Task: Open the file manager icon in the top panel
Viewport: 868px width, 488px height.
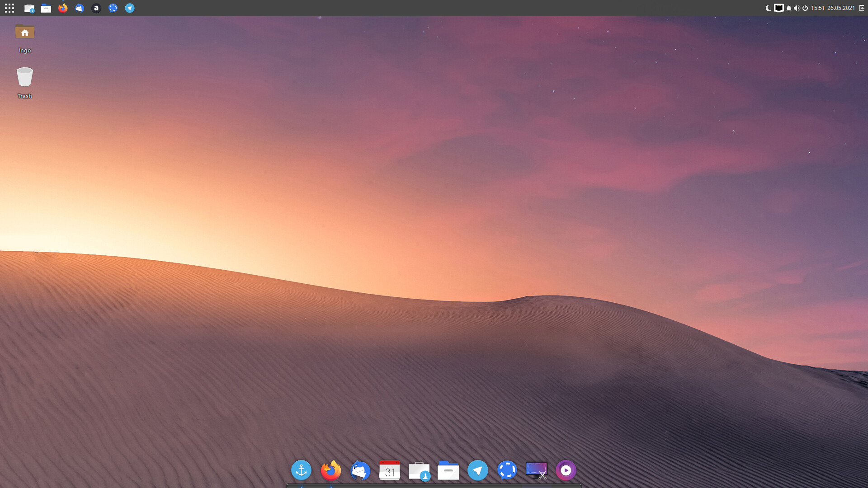Action: [x=46, y=8]
